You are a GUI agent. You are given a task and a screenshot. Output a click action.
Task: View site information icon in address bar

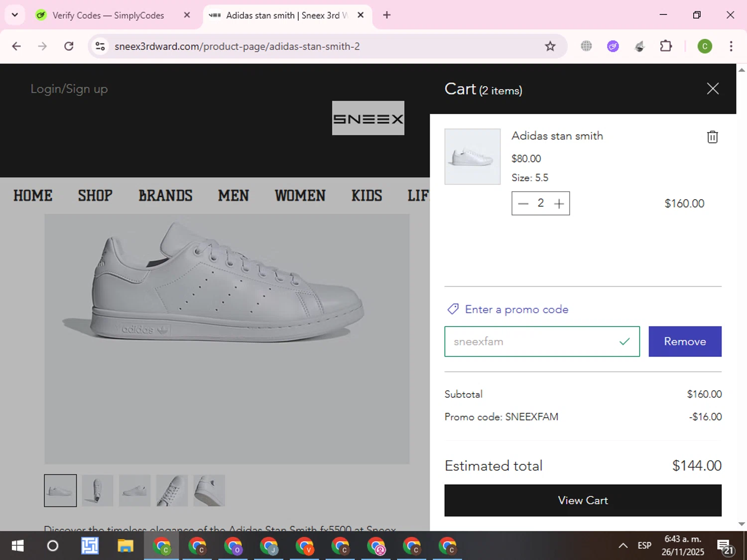(x=100, y=46)
